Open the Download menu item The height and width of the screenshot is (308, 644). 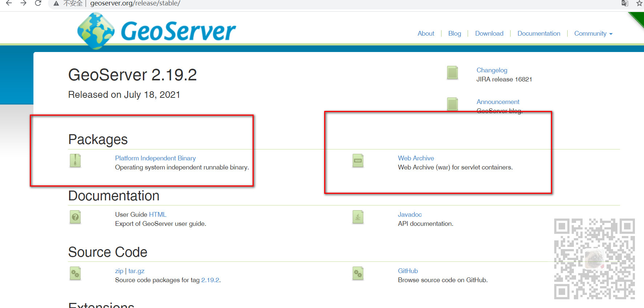pyautogui.click(x=489, y=33)
